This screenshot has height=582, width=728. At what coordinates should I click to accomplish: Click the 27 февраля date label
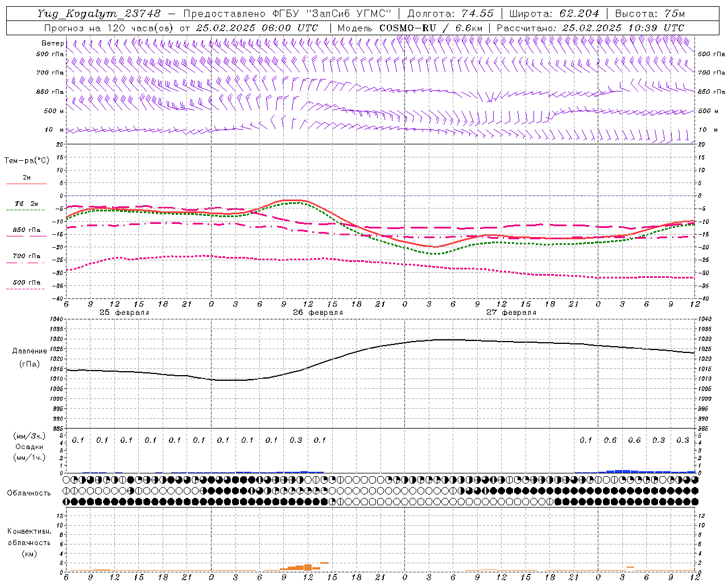click(x=511, y=313)
